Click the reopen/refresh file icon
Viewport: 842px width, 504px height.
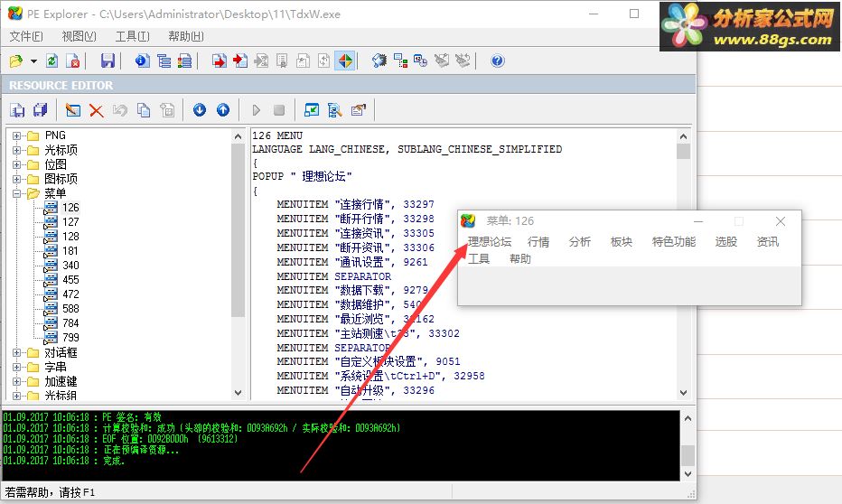pyautogui.click(x=52, y=61)
